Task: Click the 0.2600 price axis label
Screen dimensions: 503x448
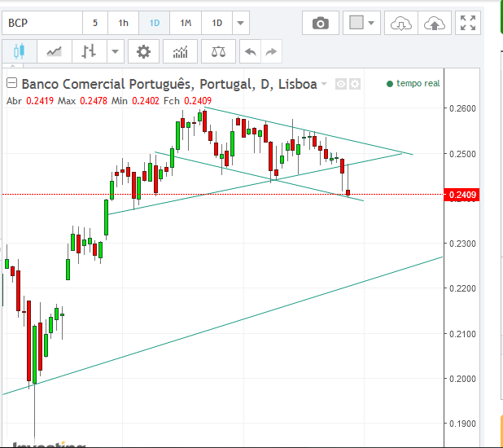Action: (x=462, y=108)
